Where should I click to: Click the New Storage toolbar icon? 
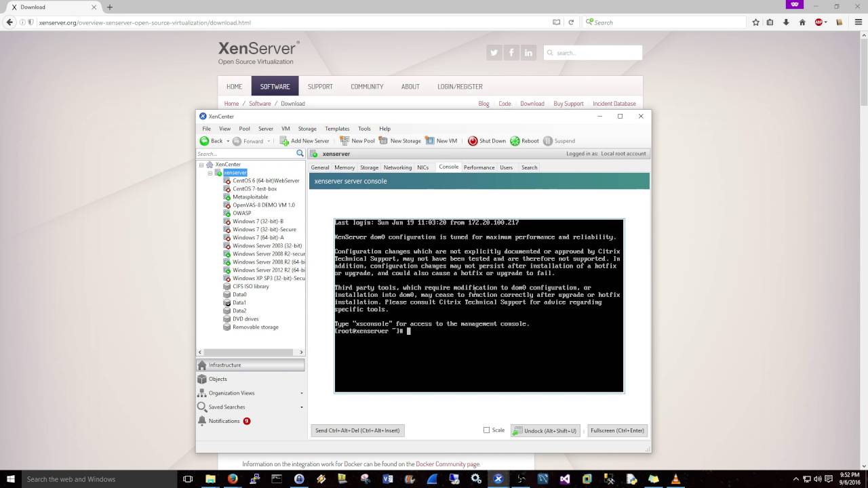point(383,141)
